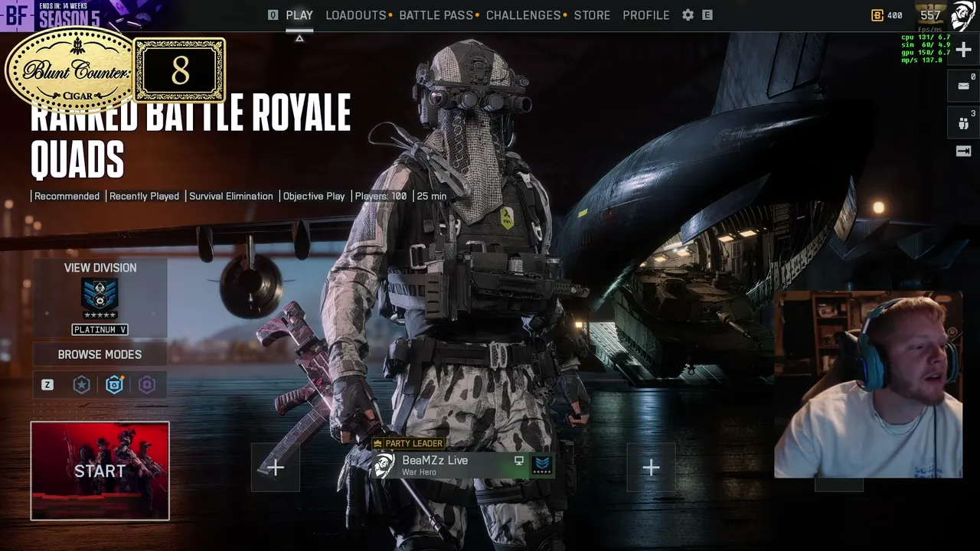Image resolution: width=980 pixels, height=551 pixels.
Task: Open the LOADOUTS tab
Action: (x=356, y=15)
